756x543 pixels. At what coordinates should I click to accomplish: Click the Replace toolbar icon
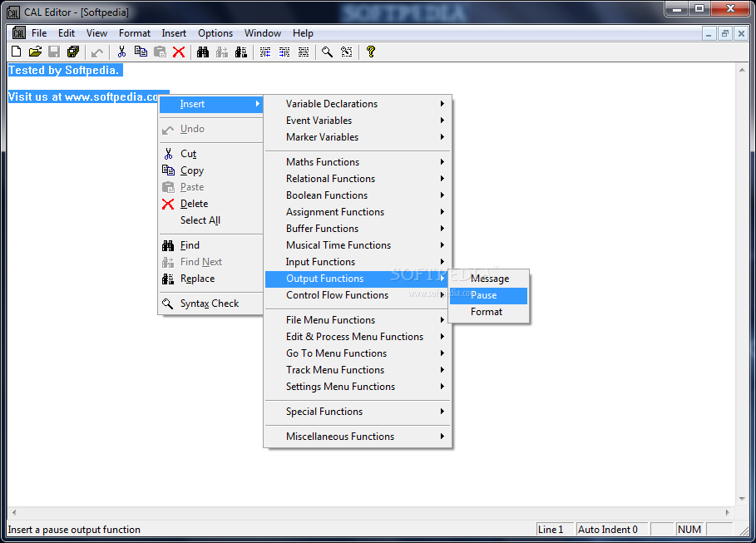pos(241,52)
